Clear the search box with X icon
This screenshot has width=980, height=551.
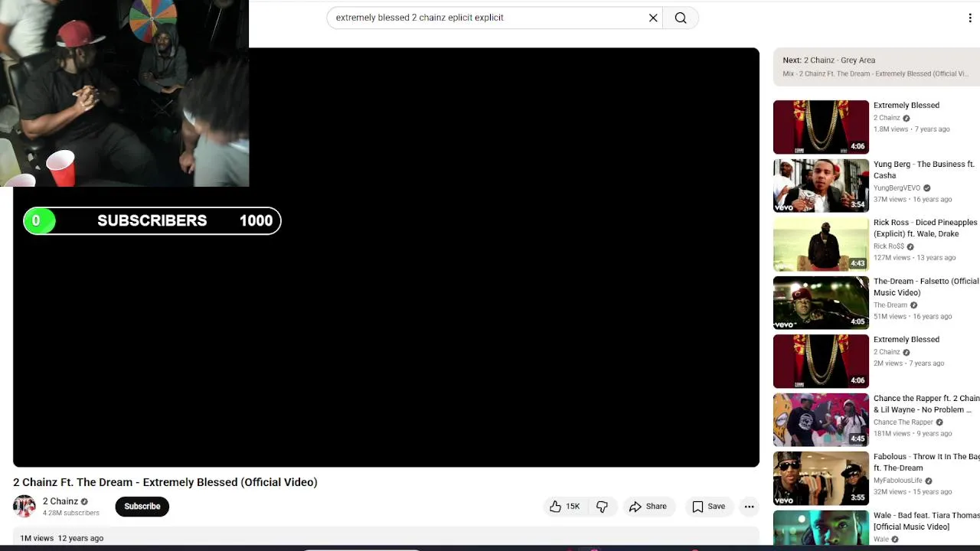click(653, 18)
